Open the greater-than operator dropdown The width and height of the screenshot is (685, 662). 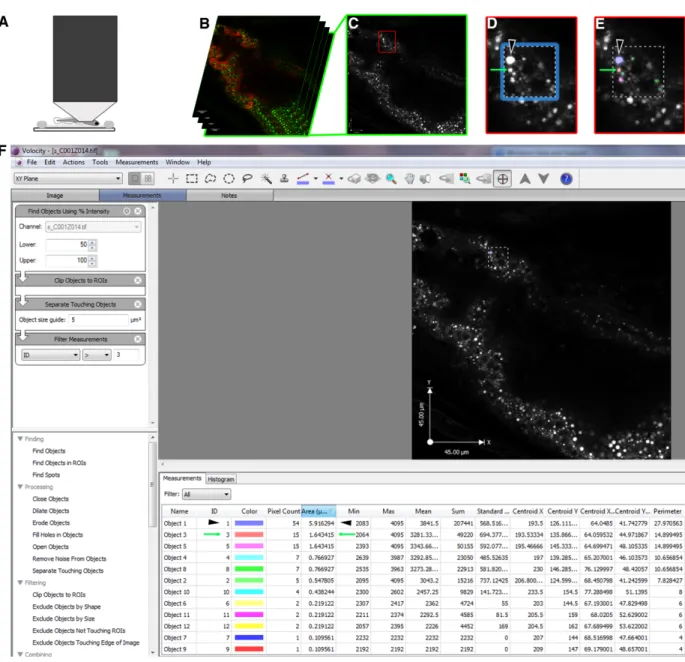coord(97,355)
